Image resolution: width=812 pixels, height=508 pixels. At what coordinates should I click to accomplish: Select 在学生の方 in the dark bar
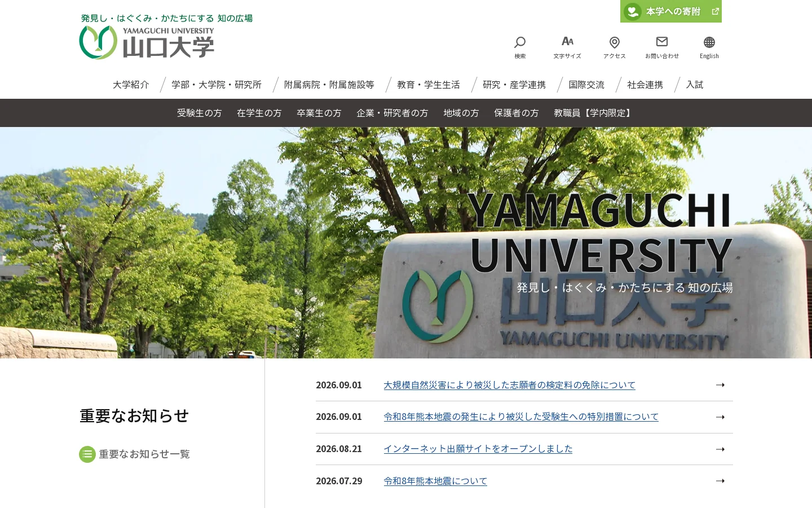click(x=259, y=113)
